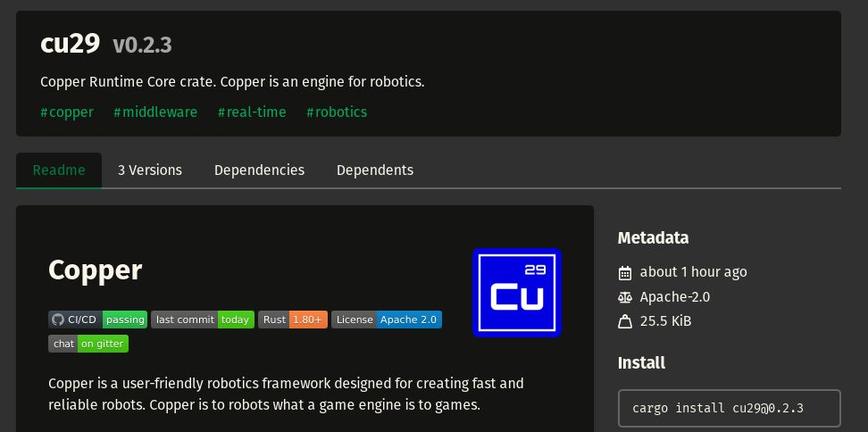Follow the #middleware keyword link

[155, 112]
